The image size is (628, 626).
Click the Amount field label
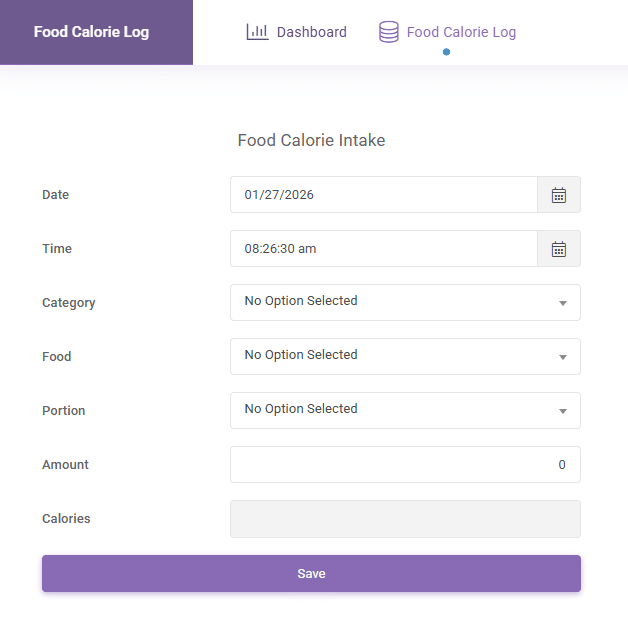pyautogui.click(x=65, y=465)
